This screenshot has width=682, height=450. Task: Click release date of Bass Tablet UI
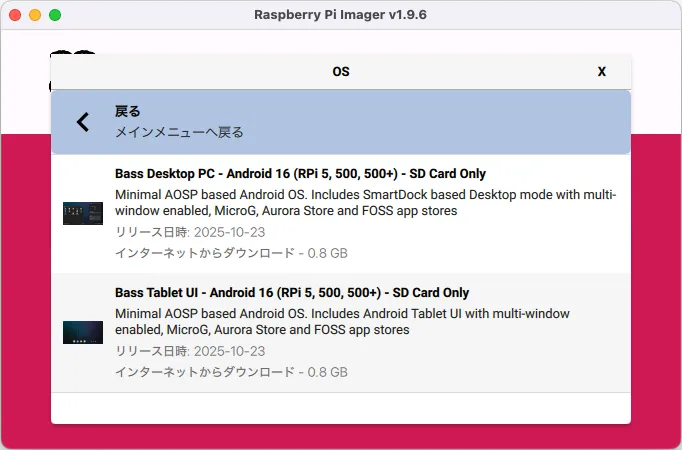(190, 351)
